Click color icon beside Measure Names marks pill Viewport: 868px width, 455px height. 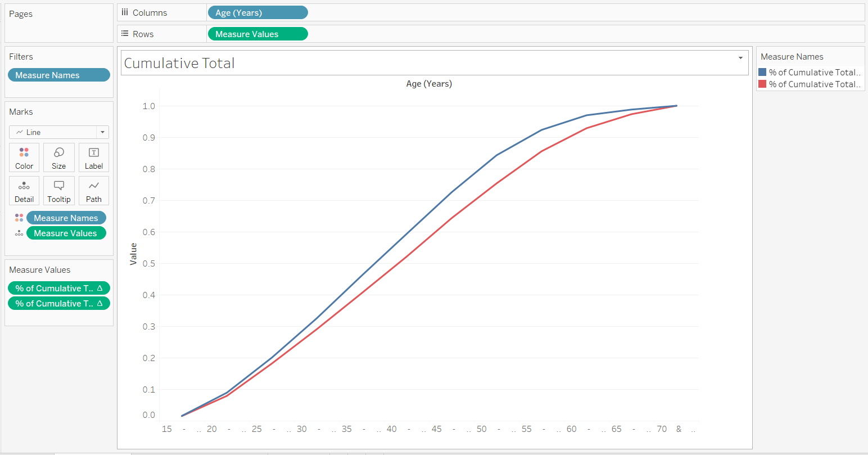pyautogui.click(x=19, y=218)
